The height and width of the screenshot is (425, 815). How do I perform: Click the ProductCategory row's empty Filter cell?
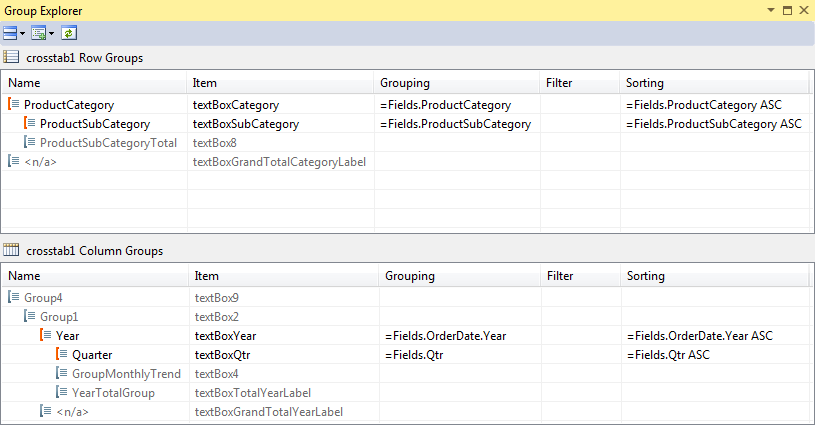point(580,105)
